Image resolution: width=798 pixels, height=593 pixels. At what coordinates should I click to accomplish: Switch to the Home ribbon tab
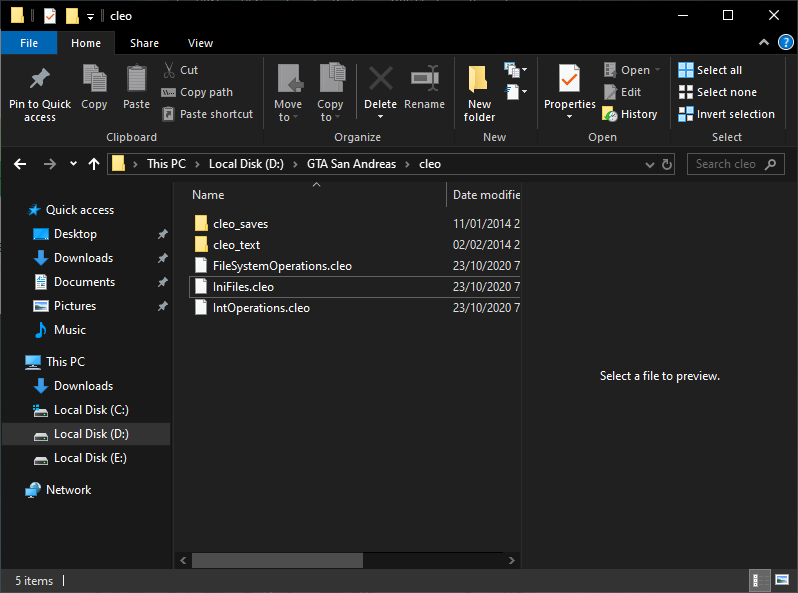tap(86, 43)
